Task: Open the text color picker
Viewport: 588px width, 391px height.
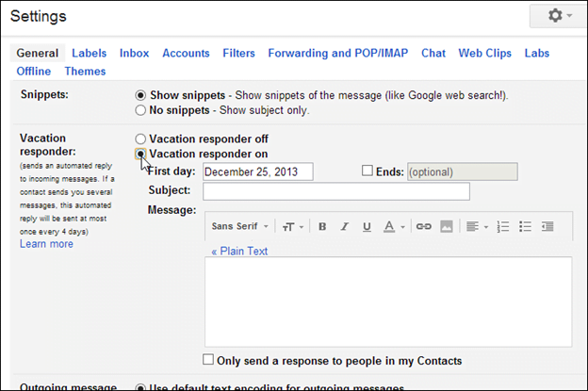Action: coord(394,226)
